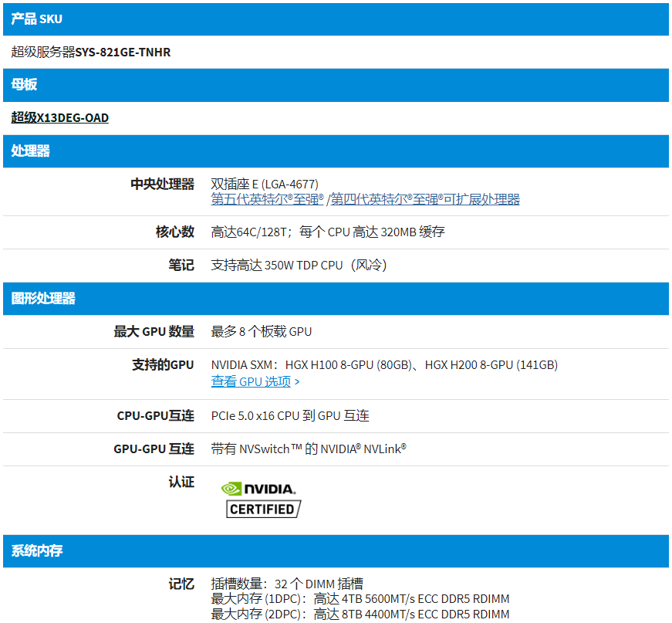The height and width of the screenshot is (623, 672).
Task: Click the NVSwitch NVIDIA NVLink value
Action: [309, 449]
